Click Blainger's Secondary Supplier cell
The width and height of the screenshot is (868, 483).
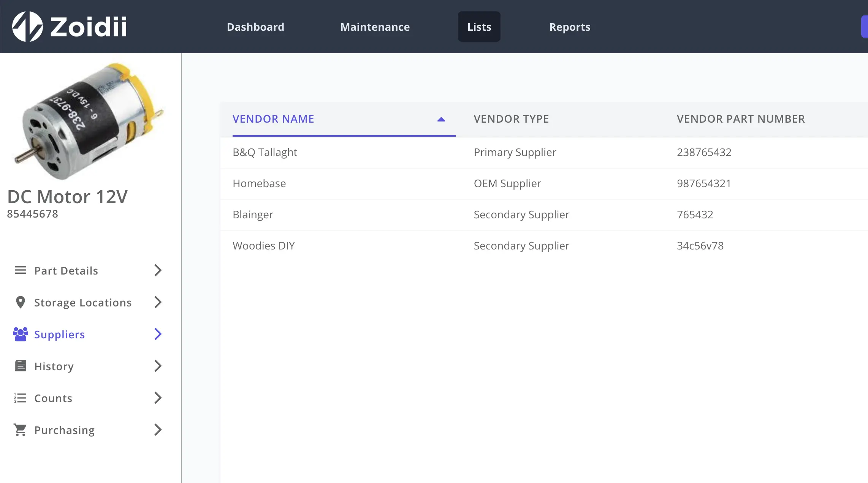click(x=521, y=215)
